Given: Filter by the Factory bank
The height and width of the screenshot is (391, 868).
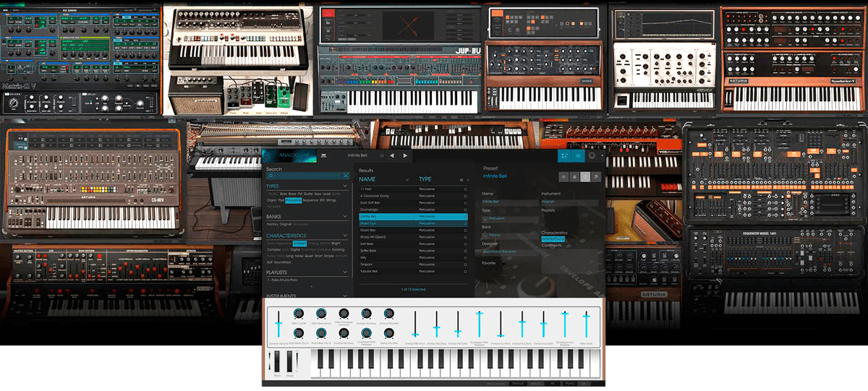Looking at the screenshot, I should click(x=274, y=224).
